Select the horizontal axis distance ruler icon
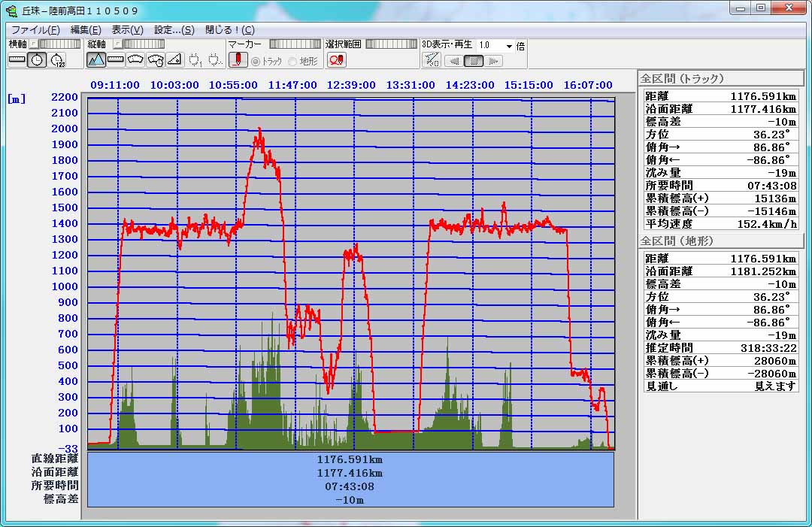Viewport: 812px width, 527px height. [x=17, y=59]
